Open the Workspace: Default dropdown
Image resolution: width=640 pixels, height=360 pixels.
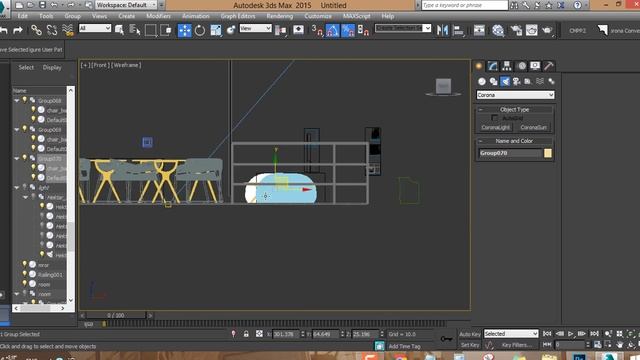coord(126,5)
